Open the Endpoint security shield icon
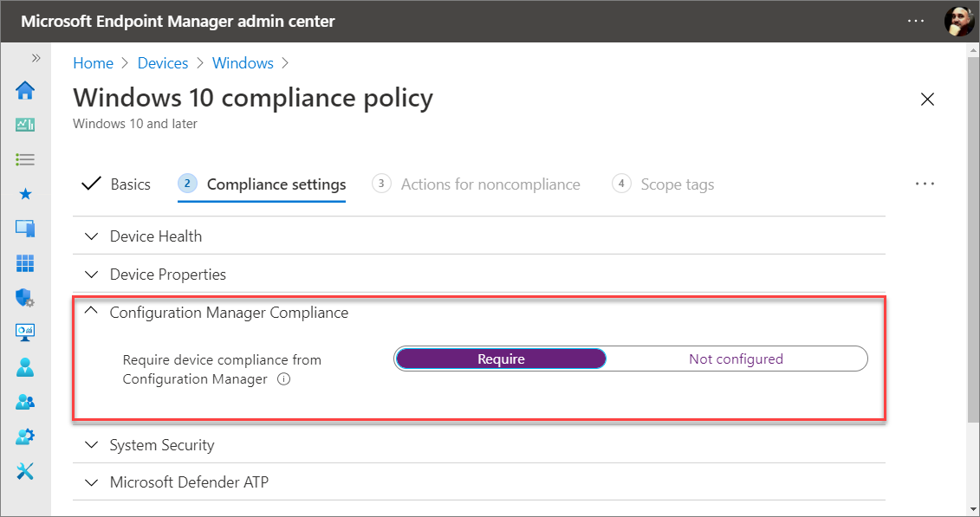 click(25, 298)
